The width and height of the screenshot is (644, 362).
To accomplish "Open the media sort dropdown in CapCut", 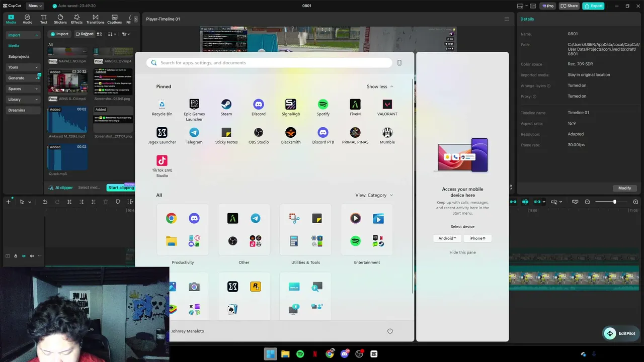I will 112,34.
